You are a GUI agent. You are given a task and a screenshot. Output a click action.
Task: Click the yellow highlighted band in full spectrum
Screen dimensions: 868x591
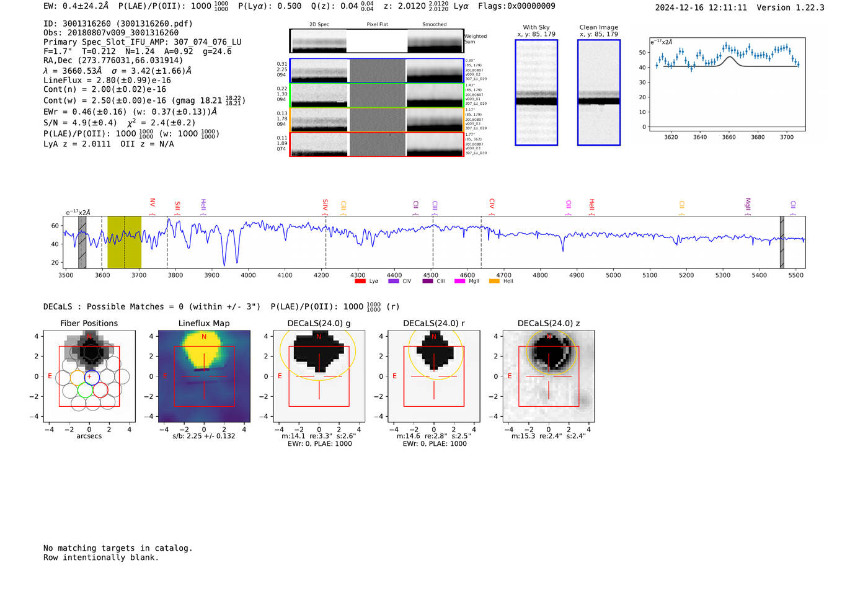coord(124,242)
